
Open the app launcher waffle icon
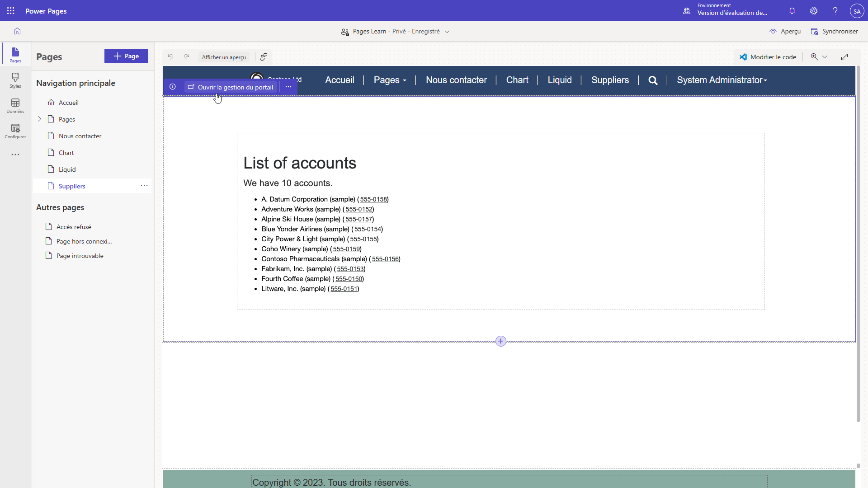(x=11, y=11)
